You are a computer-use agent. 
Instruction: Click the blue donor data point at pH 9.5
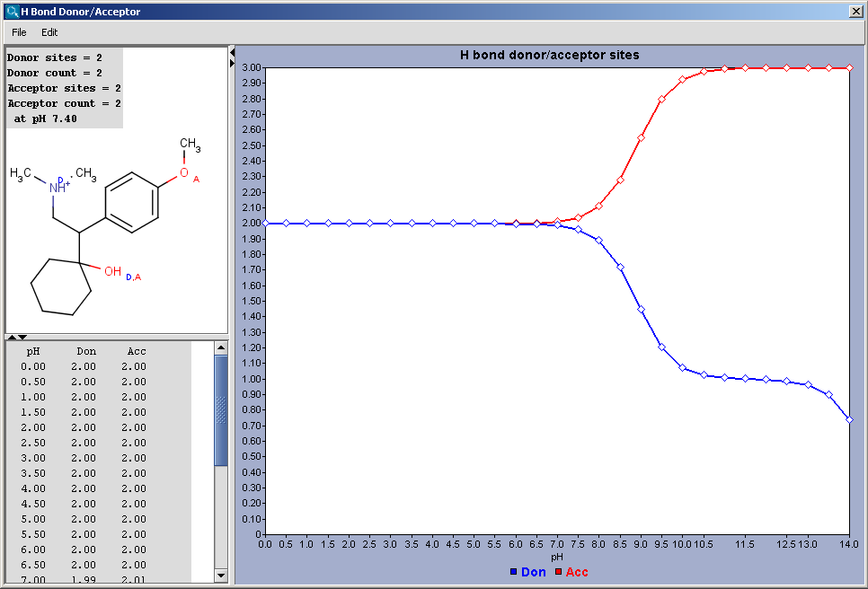[661, 347]
